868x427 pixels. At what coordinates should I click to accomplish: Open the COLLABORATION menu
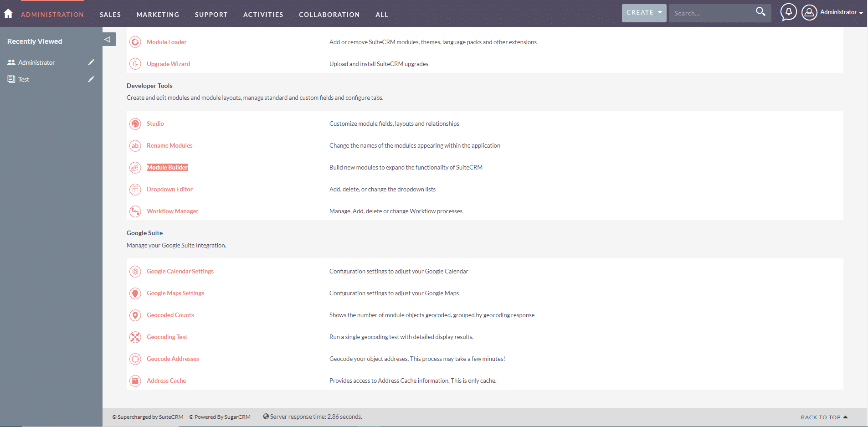(x=329, y=15)
